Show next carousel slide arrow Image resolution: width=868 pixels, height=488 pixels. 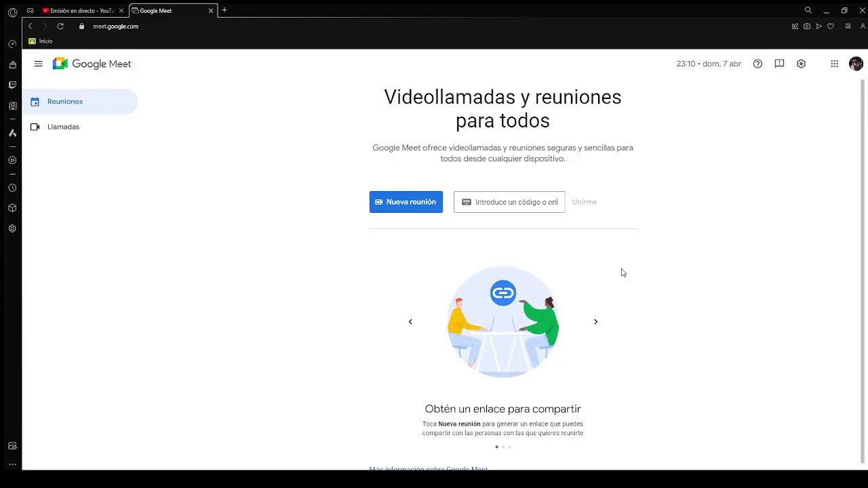(x=595, y=322)
